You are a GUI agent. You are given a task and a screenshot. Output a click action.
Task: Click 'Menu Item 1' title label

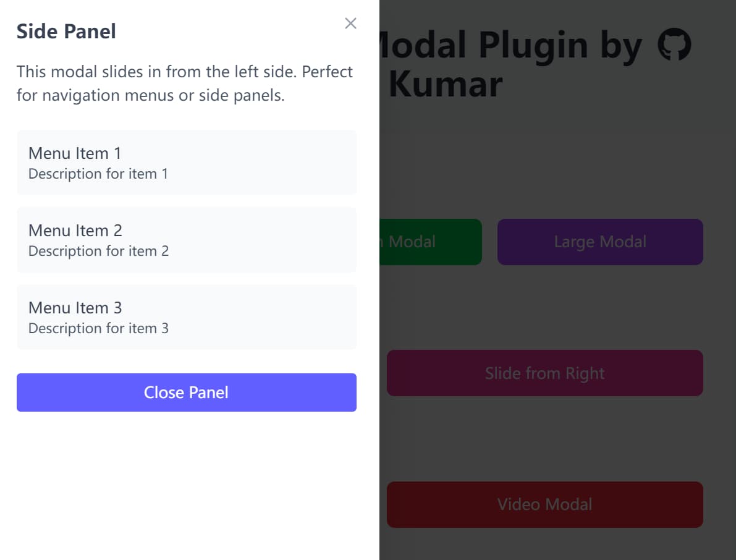pos(75,153)
